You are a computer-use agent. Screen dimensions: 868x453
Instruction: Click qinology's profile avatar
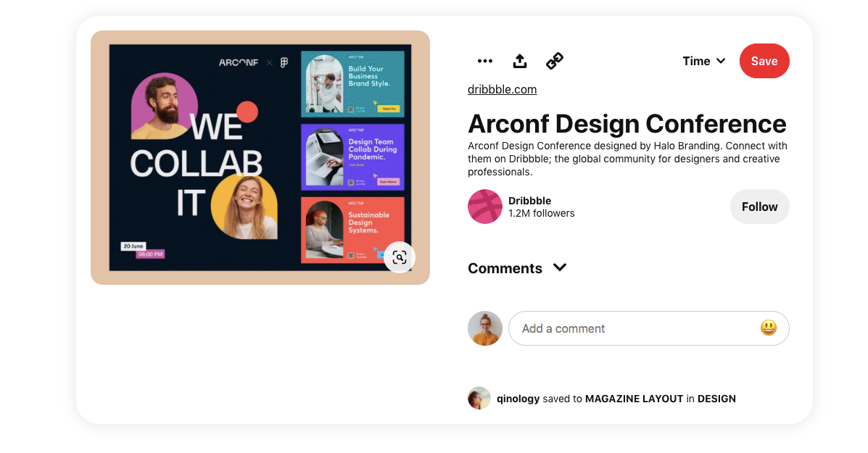479,398
